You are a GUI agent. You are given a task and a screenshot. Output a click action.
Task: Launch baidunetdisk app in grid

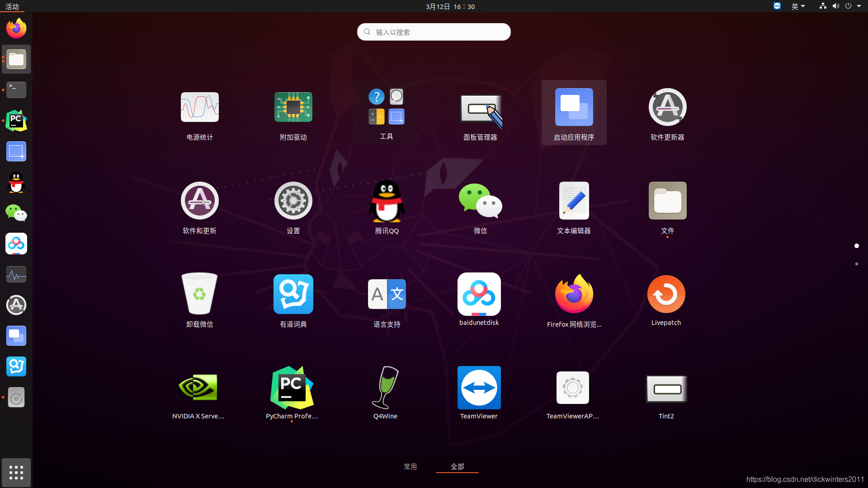(x=479, y=294)
